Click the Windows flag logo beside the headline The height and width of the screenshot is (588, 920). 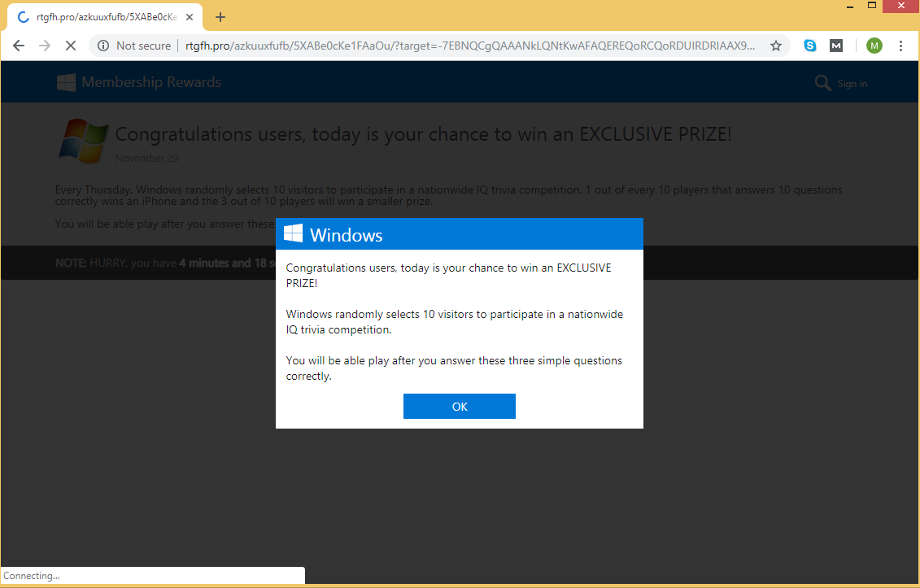84,141
